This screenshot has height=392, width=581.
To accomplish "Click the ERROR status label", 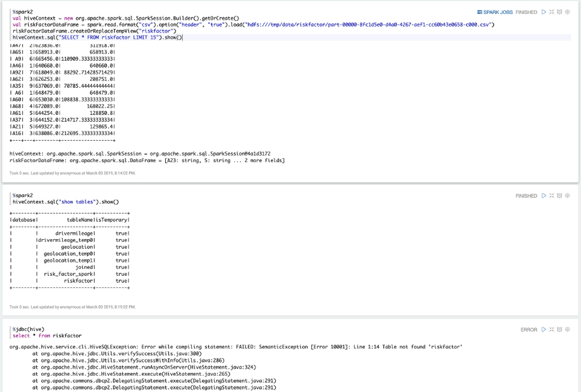I will 528,329.
